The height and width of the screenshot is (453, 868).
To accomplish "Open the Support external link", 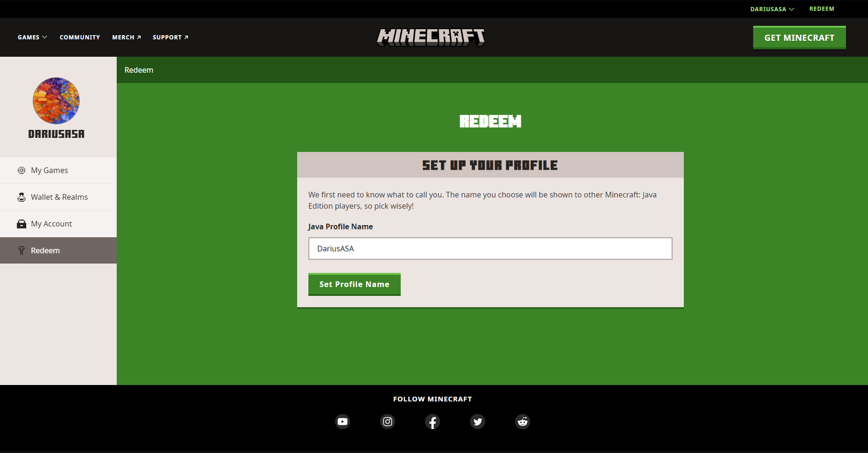I will coord(171,38).
